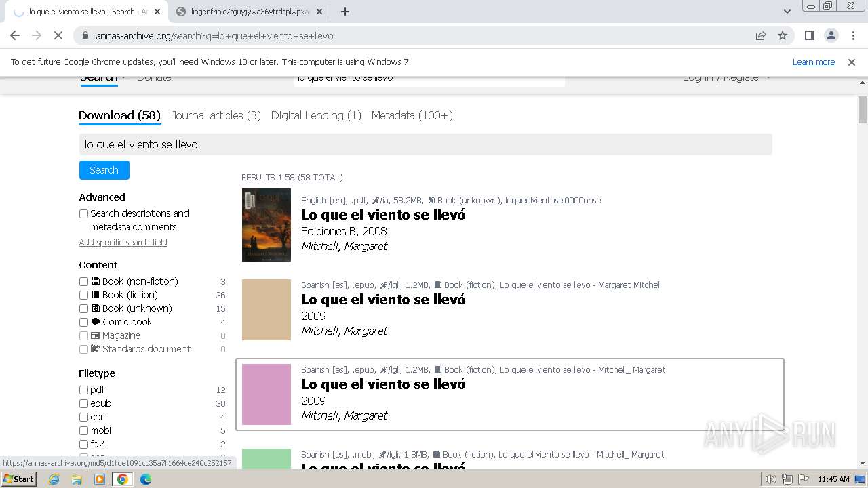The width and height of the screenshot is (868, 488).
Task: Tick the fb2 filetype checkbox
Action: click(83, 444)
